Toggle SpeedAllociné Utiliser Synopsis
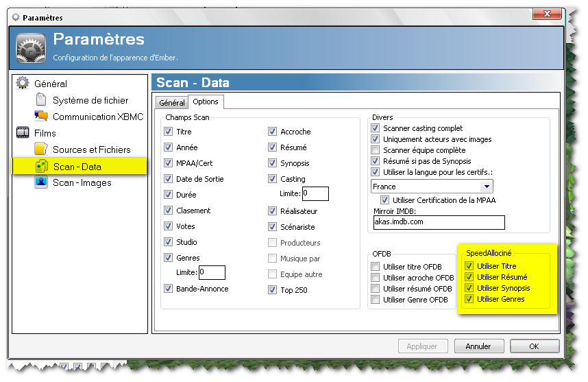Image resolution: width=588 pixels, height=382 pixels. [x=469, y=288]
